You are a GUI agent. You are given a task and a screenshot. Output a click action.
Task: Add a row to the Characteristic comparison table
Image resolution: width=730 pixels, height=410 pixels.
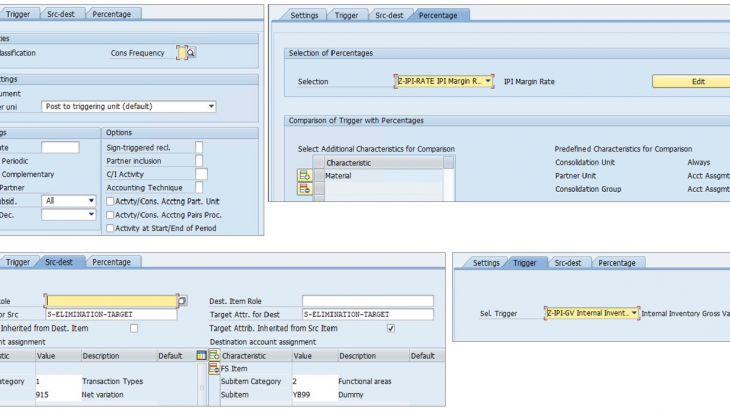pyautogui.click(x=304, y=175)
